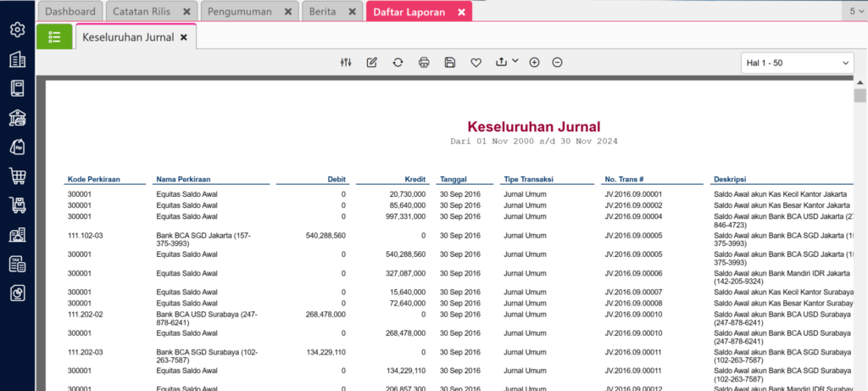The image size is (868, 391).
Task: Click transaction number JV.2016.09.00006
Action: 633,273
